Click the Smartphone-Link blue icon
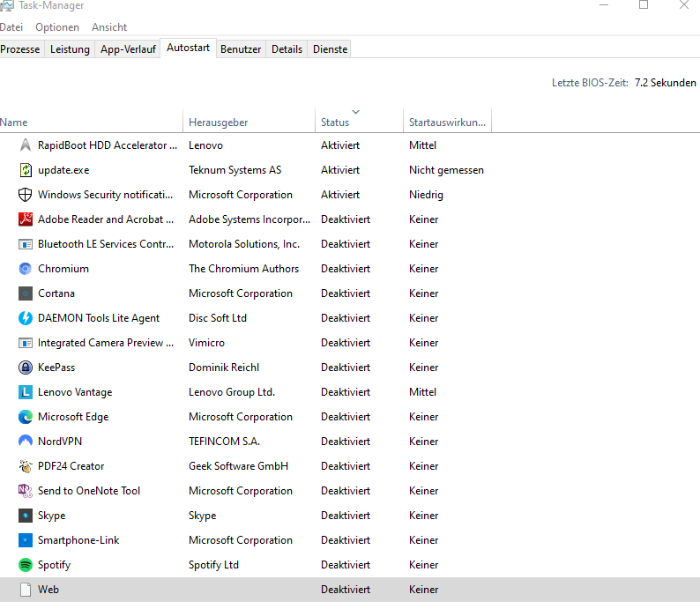Image resolution: width=700 pixels, height=609 pixels. [26, 540]
